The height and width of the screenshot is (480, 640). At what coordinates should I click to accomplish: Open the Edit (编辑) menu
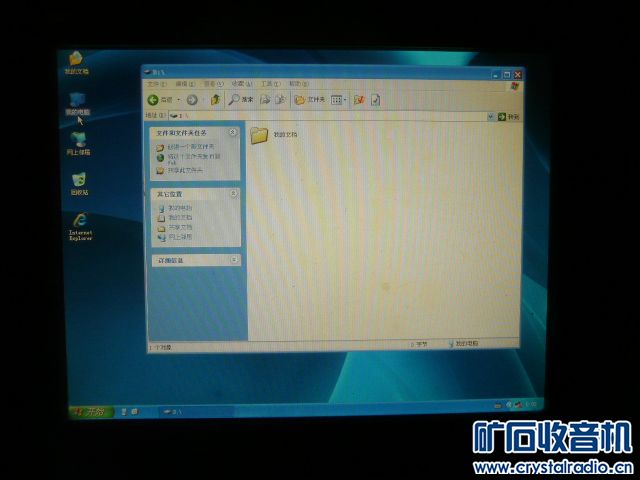pos(185,84)
